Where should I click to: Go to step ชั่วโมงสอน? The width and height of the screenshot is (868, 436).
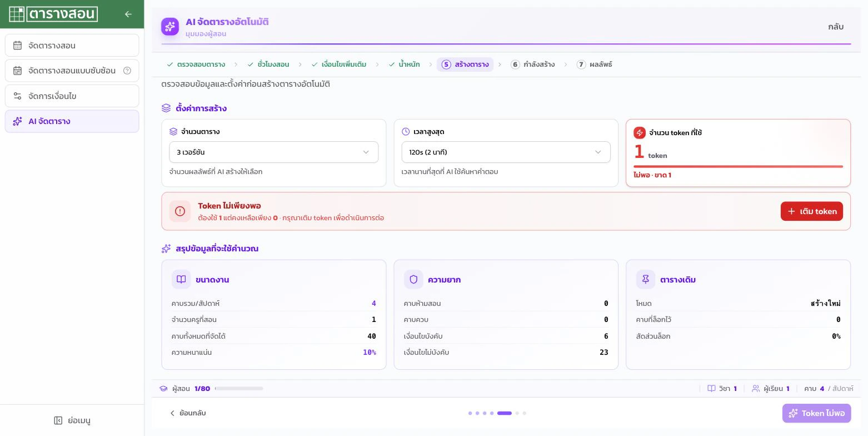[x=268, y=65]
